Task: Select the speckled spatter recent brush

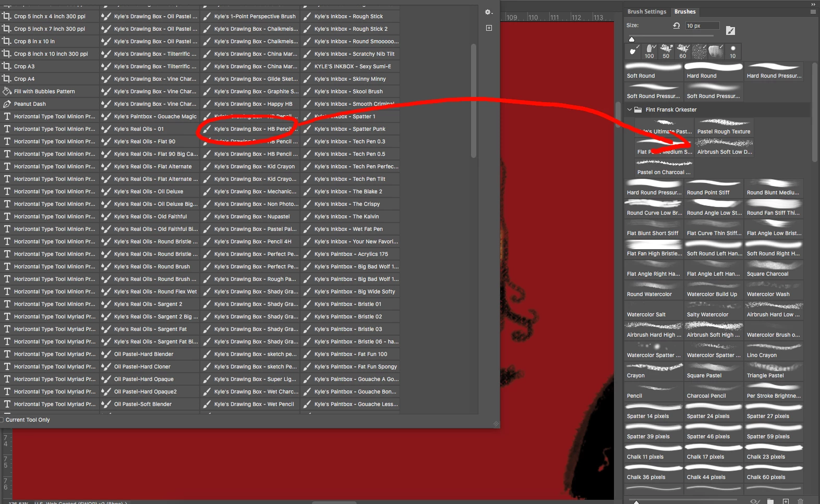Action: tap(700, 51)
